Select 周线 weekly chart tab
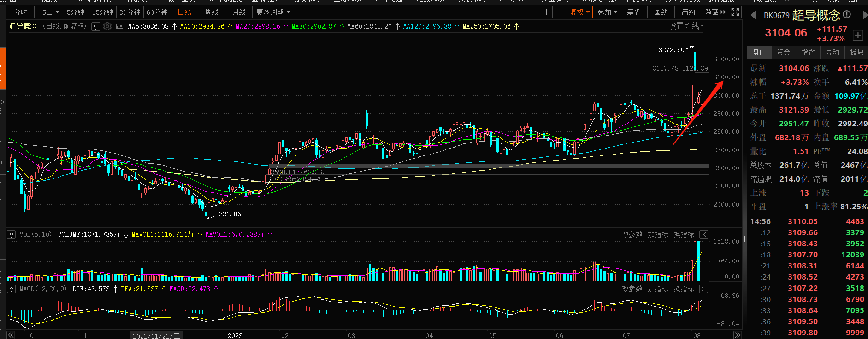This screenshot has width=868, height=339. [x=212, y=12]
